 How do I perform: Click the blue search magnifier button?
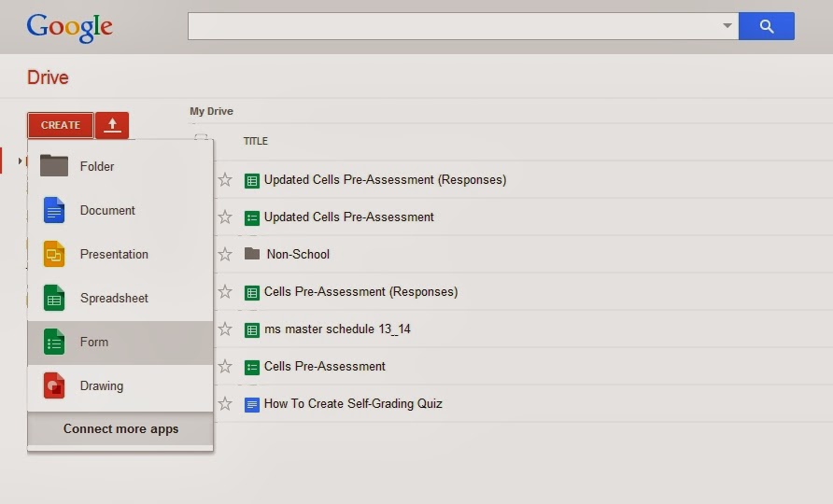(766, 26)
